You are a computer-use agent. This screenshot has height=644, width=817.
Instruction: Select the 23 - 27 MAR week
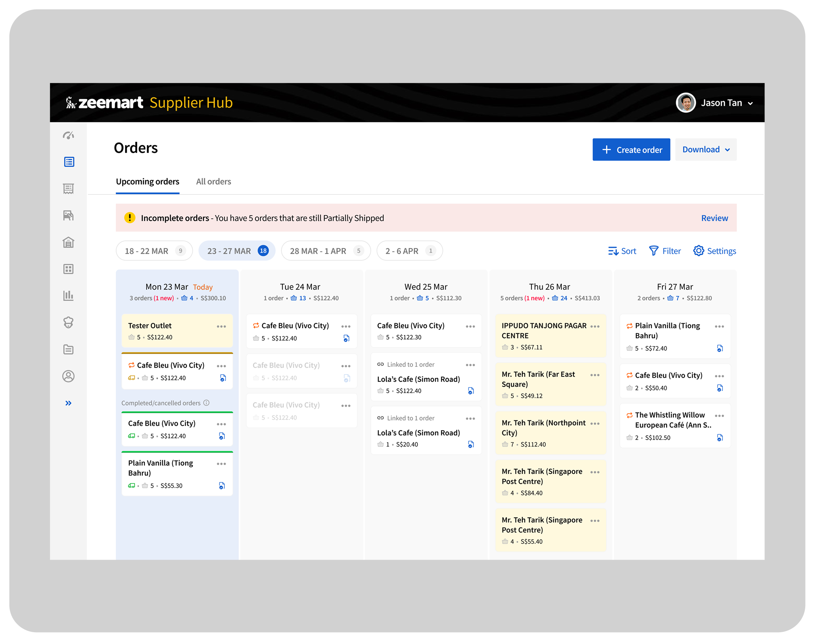point(237,251)
